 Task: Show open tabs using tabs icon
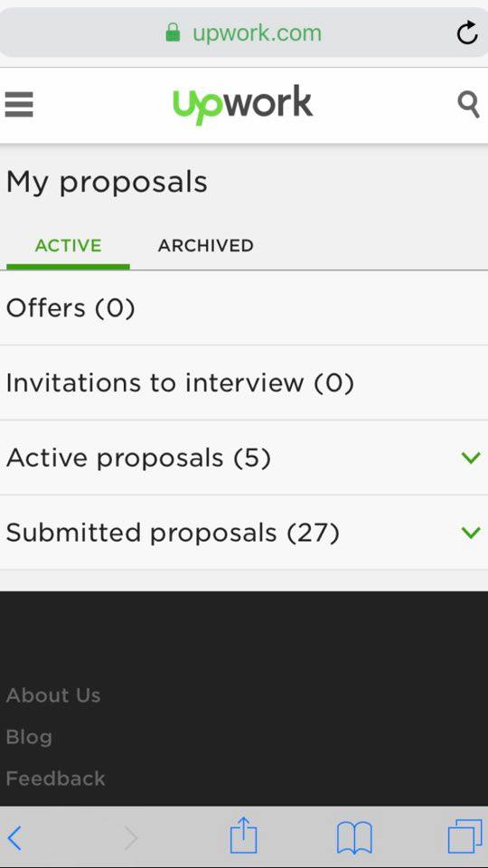(465, 837)
